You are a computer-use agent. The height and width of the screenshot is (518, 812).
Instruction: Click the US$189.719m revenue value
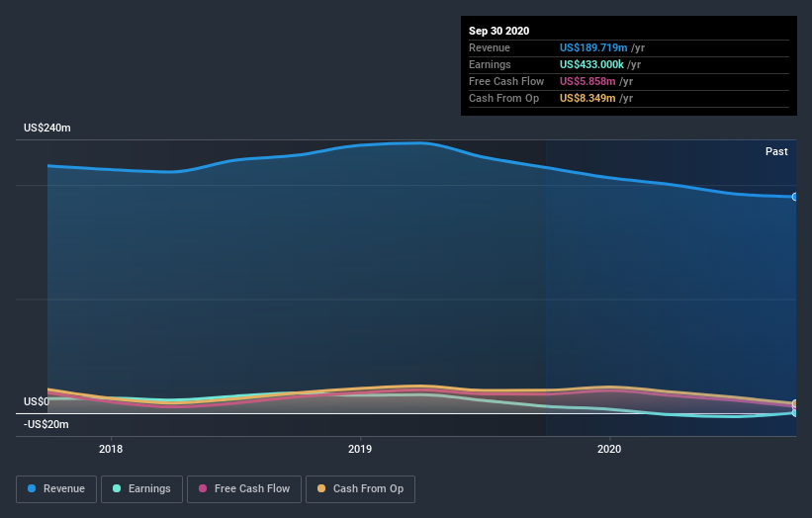pos(593,47)
